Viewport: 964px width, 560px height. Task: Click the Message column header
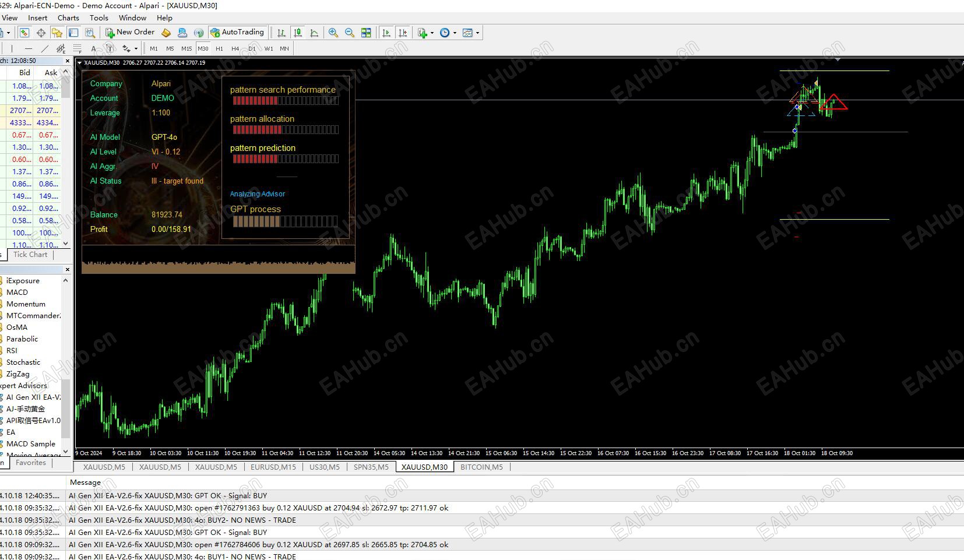coord(85,482)
